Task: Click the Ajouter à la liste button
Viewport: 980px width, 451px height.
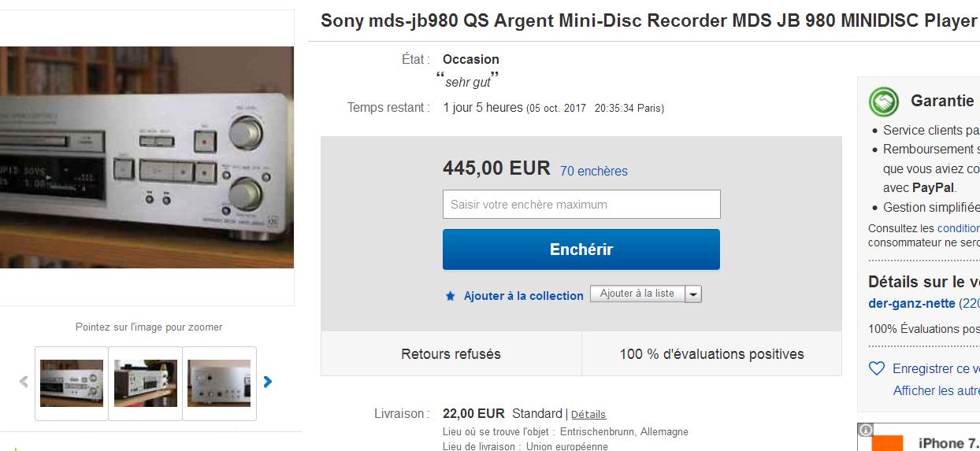Action: coord(637,294)
